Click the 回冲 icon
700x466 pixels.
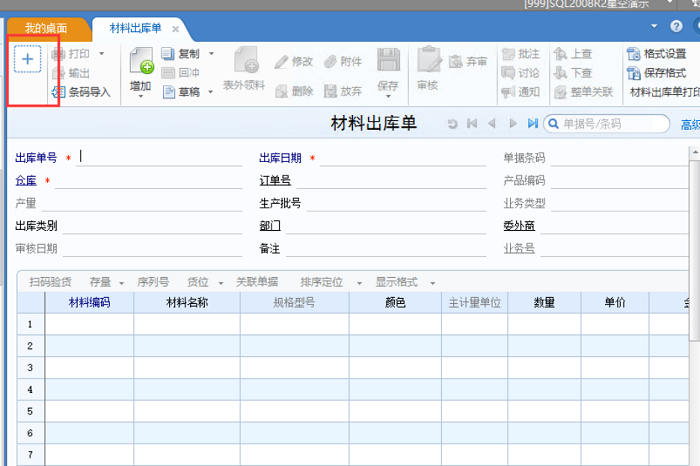click(168, 73)
